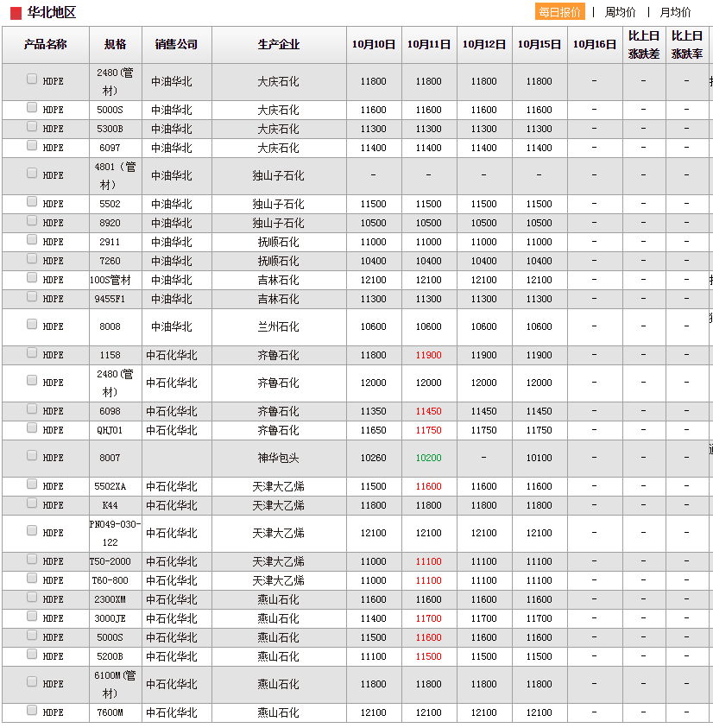Click 神华包头 producer cell
The height and width of the screenshot is (728, 713).
click(x=279, y=459)
